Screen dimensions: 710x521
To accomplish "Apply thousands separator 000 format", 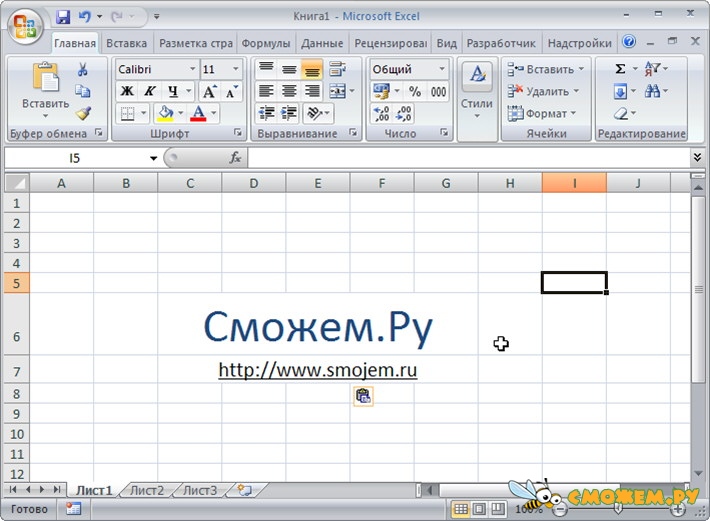I will pos(438,91).
